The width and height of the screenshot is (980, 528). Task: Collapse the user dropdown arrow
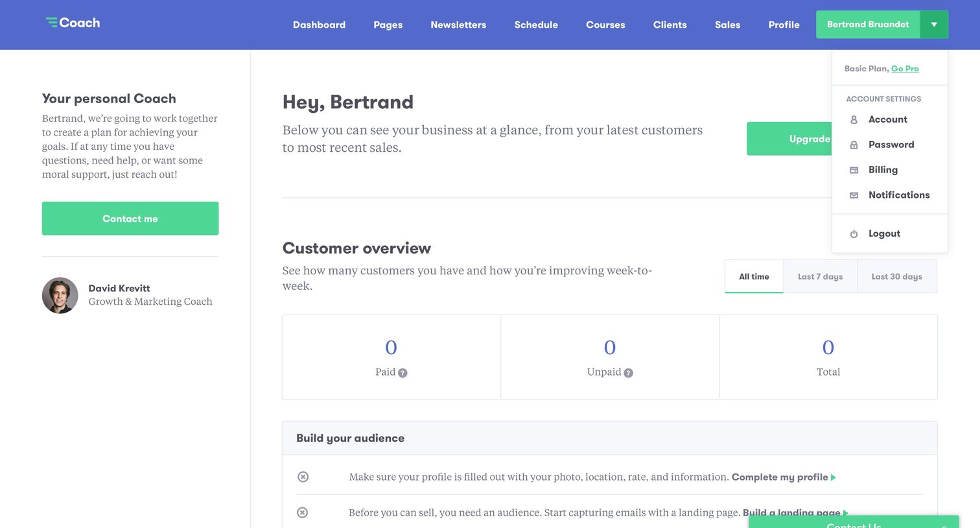pyautogui.click(x=934, y=25)
